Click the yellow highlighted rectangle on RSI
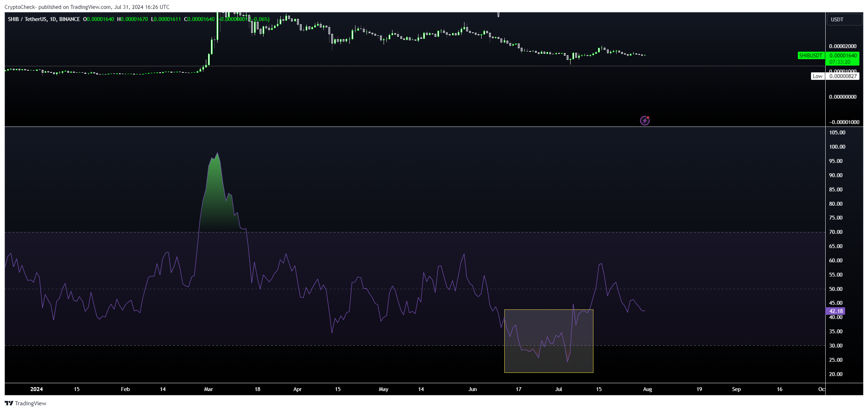 (549, 341)
